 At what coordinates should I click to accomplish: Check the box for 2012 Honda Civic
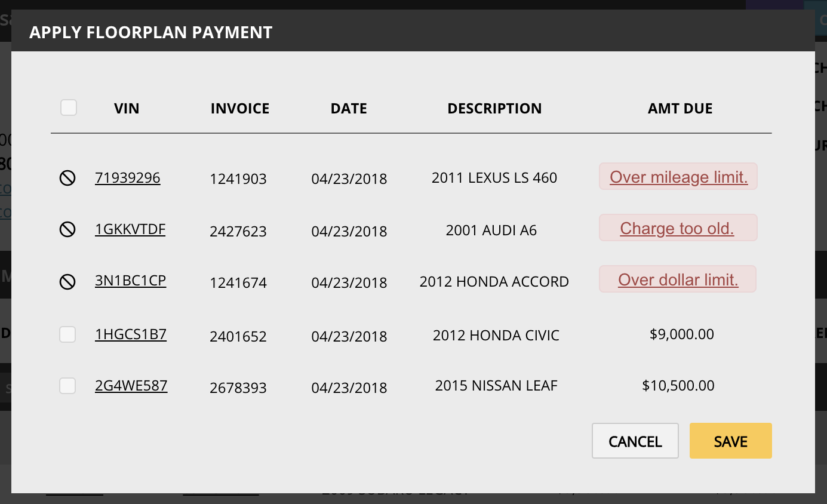[x=67, y=334]
